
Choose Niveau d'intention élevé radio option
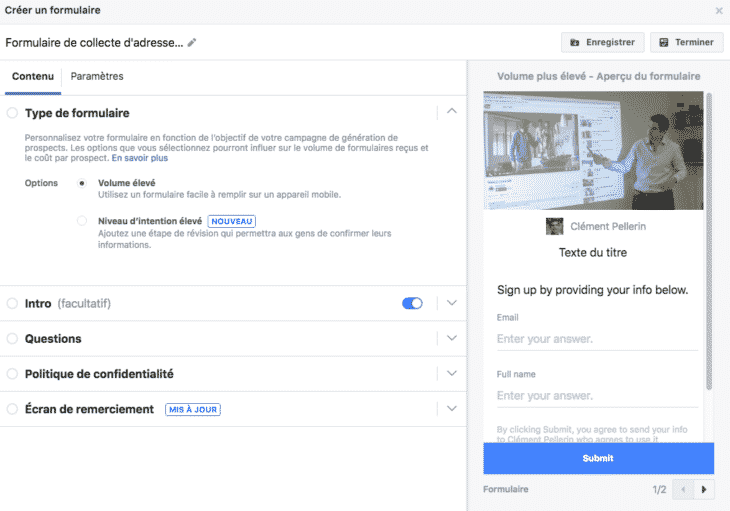pyautogui.click(x=82, y=221)
